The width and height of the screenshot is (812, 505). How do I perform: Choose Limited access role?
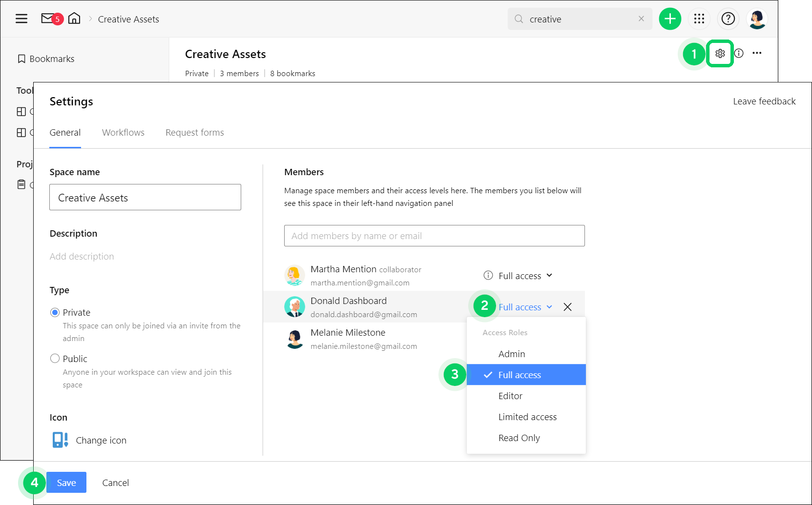tap(526, 417)
